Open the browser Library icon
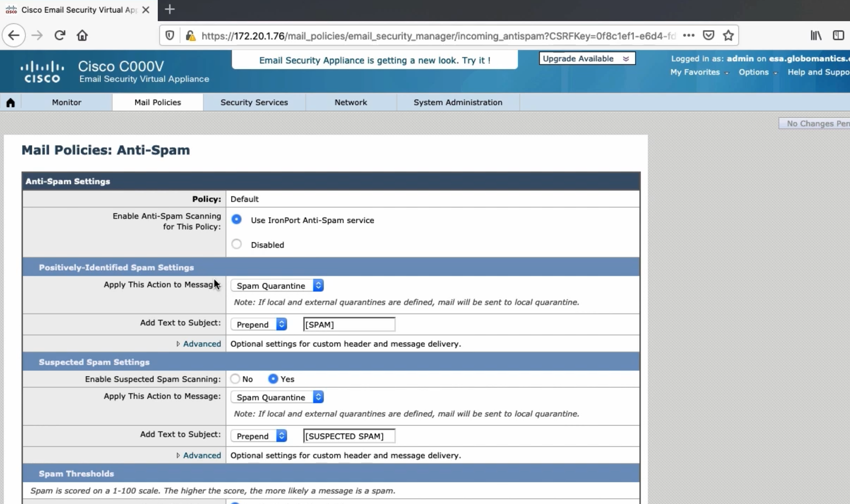 [x=816, y=36]
